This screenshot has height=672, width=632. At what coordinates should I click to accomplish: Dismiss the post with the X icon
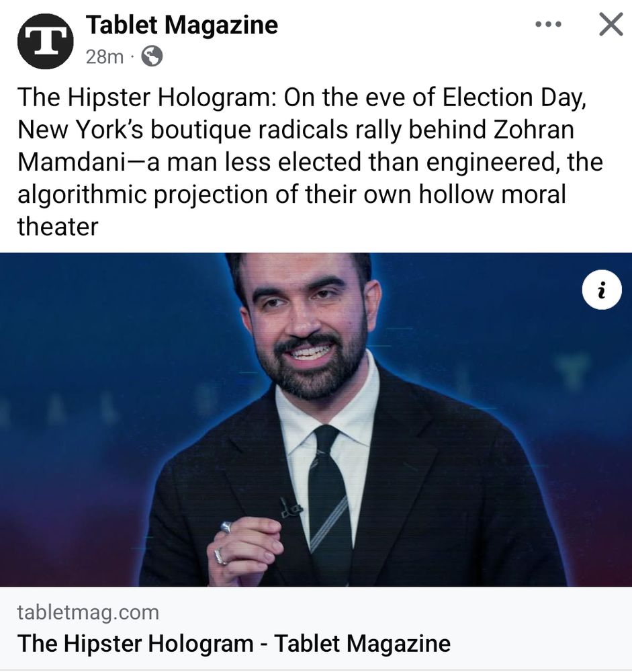610,25
